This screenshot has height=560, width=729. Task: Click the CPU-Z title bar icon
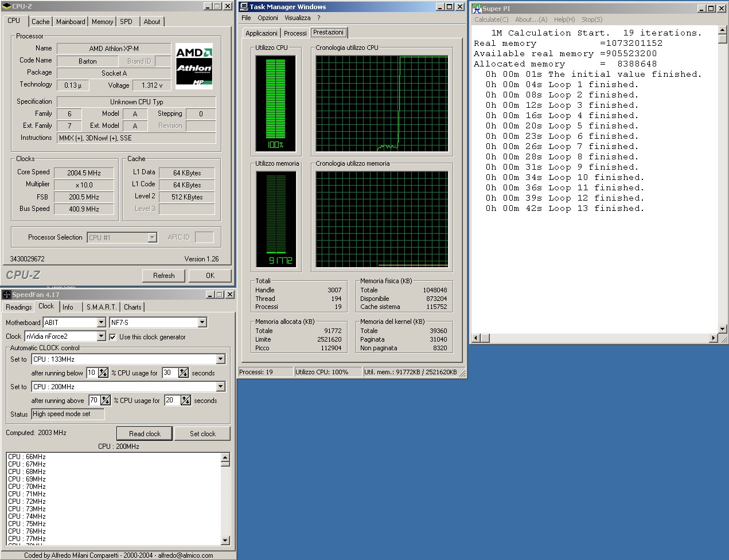(7, 6)
